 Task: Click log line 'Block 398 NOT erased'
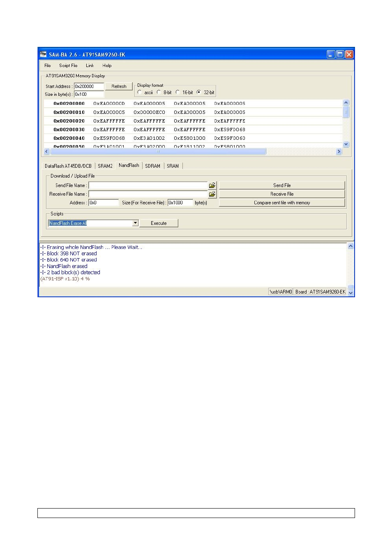[68, 254]
